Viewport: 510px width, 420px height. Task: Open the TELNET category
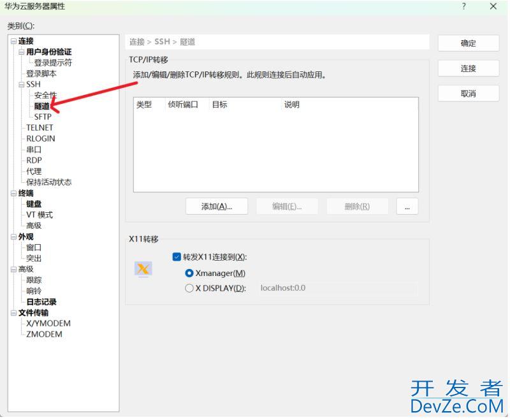point(40,127)
